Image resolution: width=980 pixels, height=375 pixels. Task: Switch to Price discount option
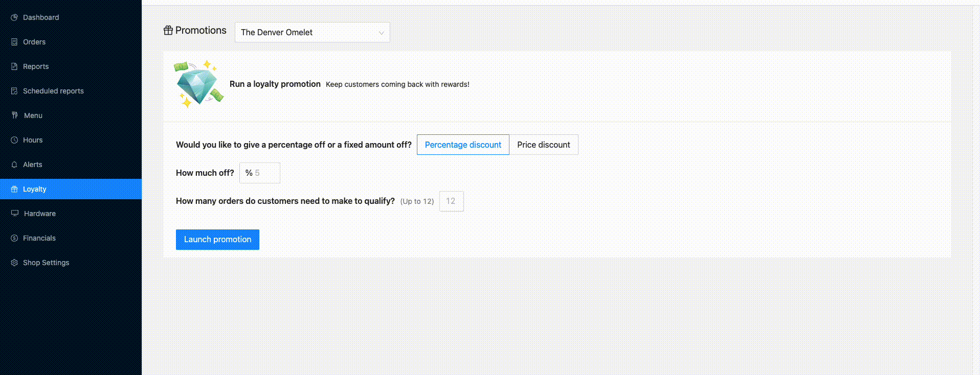544,145
